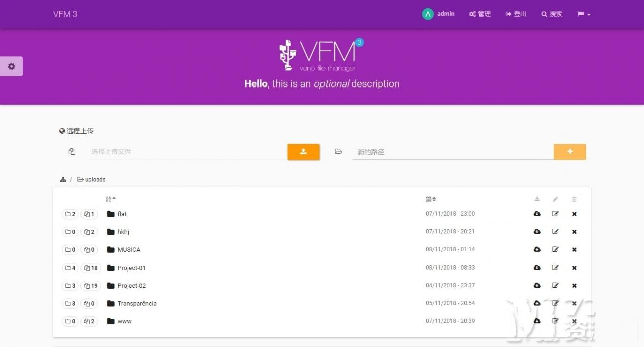Open the settings gear side tab
Screen dimensions: 644x347
coord(11,66)
